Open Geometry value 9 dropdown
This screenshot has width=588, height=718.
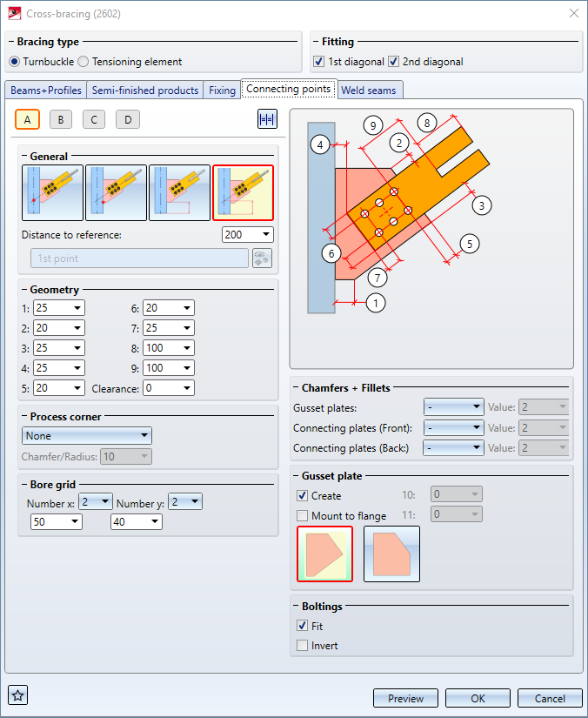coord(169,368)
